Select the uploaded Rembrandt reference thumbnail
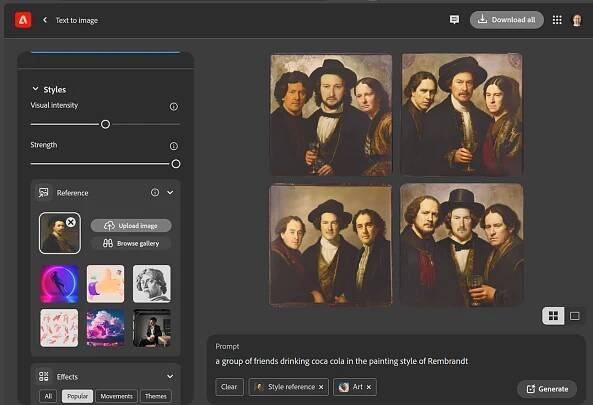Screen dimensions: 593x405 pos(60,233)
